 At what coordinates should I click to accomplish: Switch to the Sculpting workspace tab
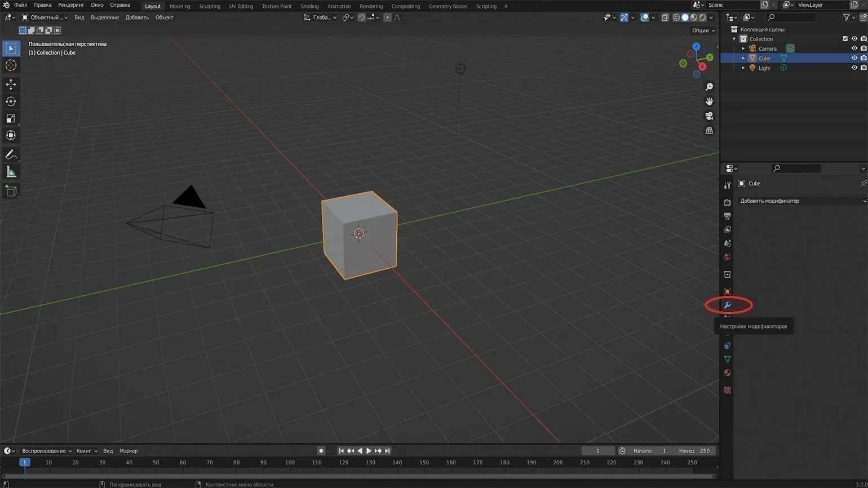coord(209,6)
